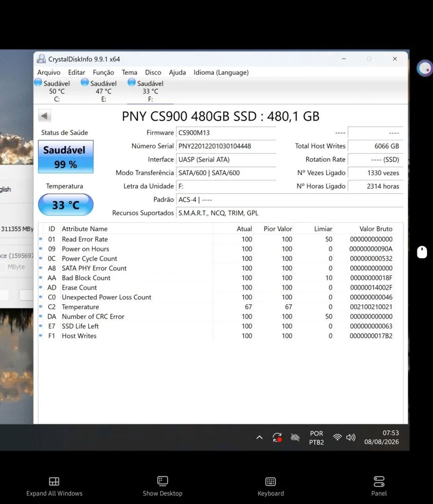The height and width of the screenshot is (504, 433).
Task: Click the Valor Bruto column header
Action: [x=376, y=229]
